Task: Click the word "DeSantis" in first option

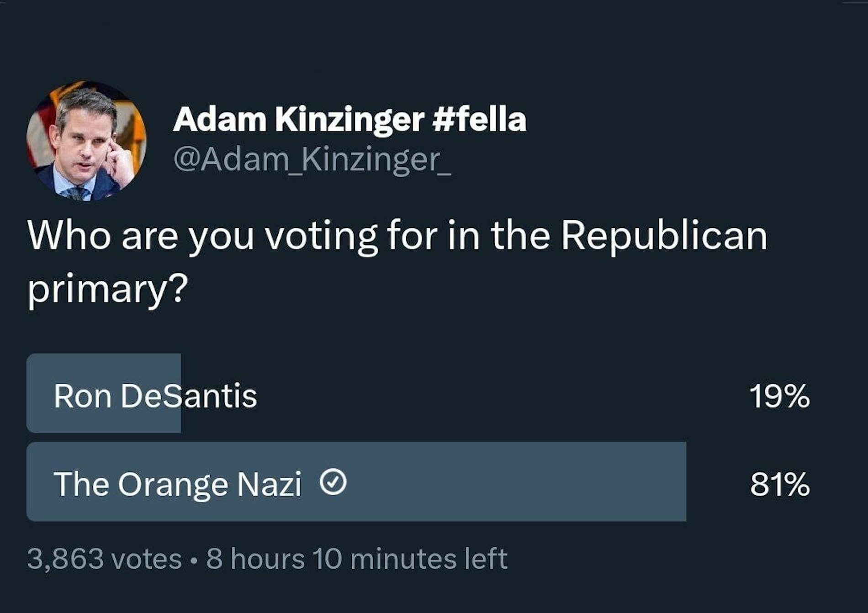Action: 188,396
